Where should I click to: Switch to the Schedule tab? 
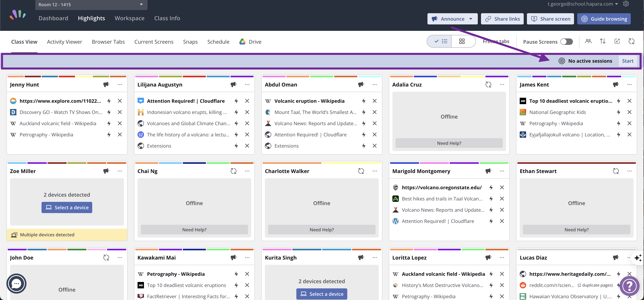coord(218,42)
